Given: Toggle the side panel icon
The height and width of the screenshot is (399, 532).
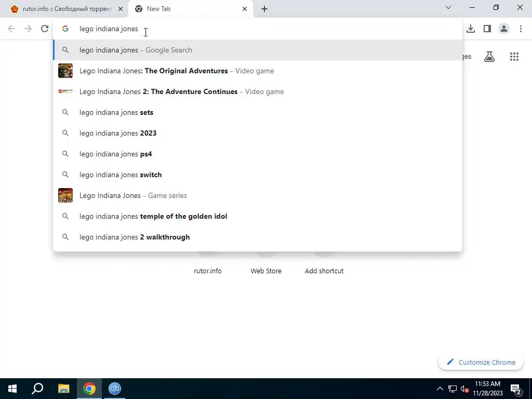Looking at the screenshot, I should [487, 29].
